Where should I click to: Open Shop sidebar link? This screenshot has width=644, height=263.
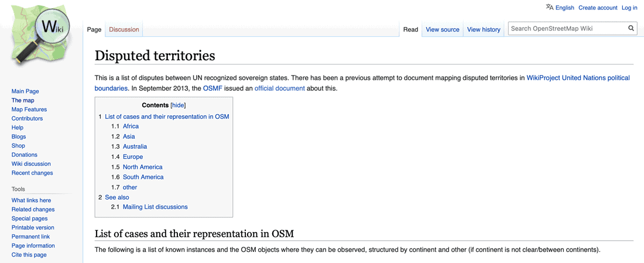[18, 145]
